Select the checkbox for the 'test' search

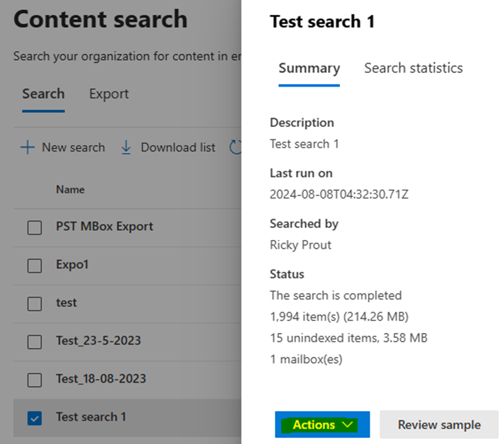[x=35, y=303]
